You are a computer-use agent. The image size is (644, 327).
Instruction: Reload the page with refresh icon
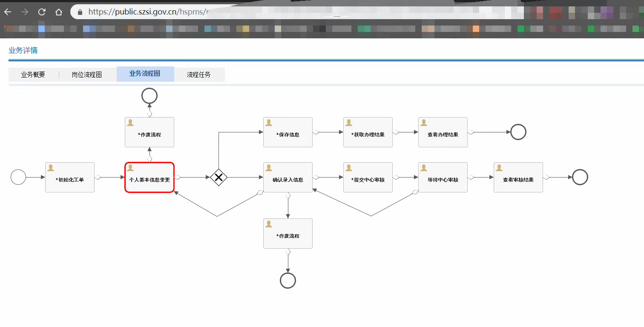tap(42, 12)
